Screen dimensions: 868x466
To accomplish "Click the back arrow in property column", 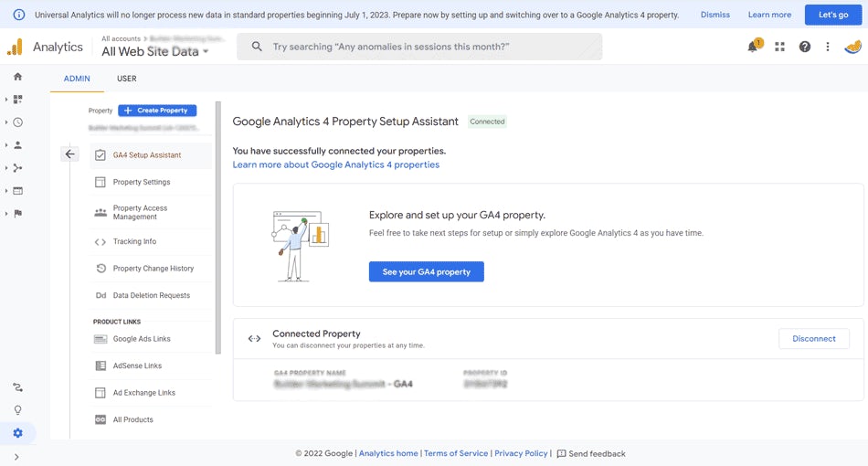I will tap(69, 154).
